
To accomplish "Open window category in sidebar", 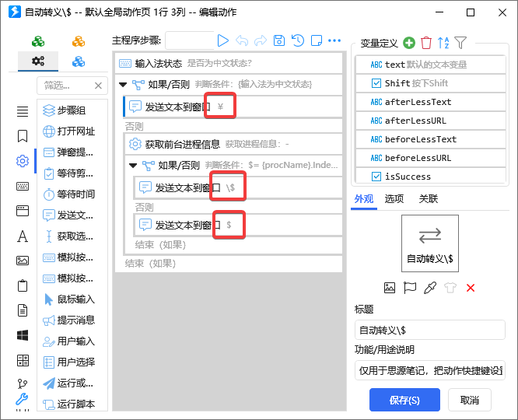I will coord(23,211).
